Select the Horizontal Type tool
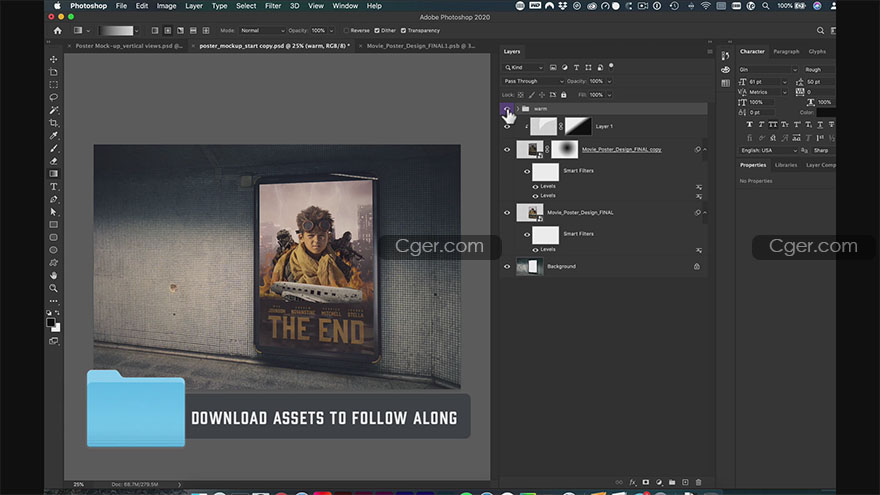880x495 pixels. (x=53, y=187)
